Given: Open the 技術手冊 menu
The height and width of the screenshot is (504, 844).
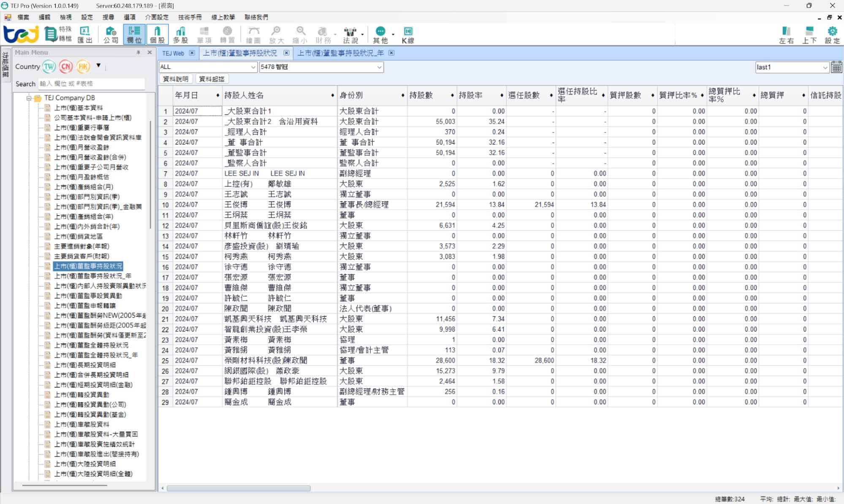Looking at the screenshot, I should tap(190, 17).
